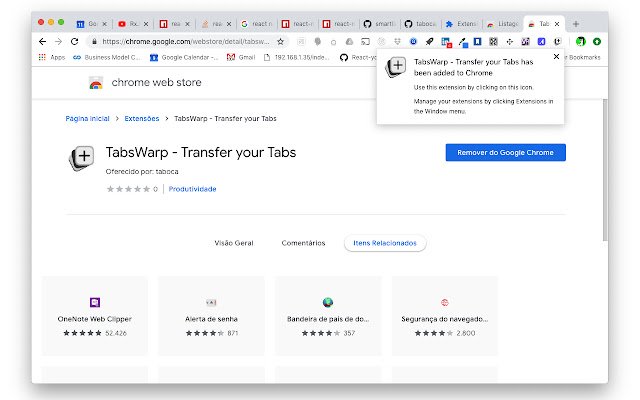Open the TabsWarp extension icon in toolbar

(558, 41)
